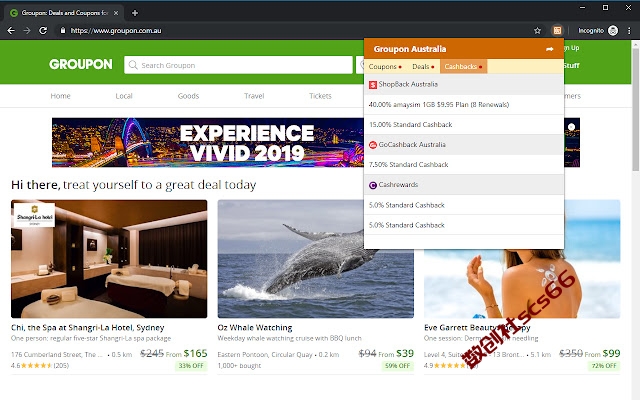The width and height of the screenshot is (640, 400).
Task: Click the $165 spa deal price
Action: tap(196, 353)
